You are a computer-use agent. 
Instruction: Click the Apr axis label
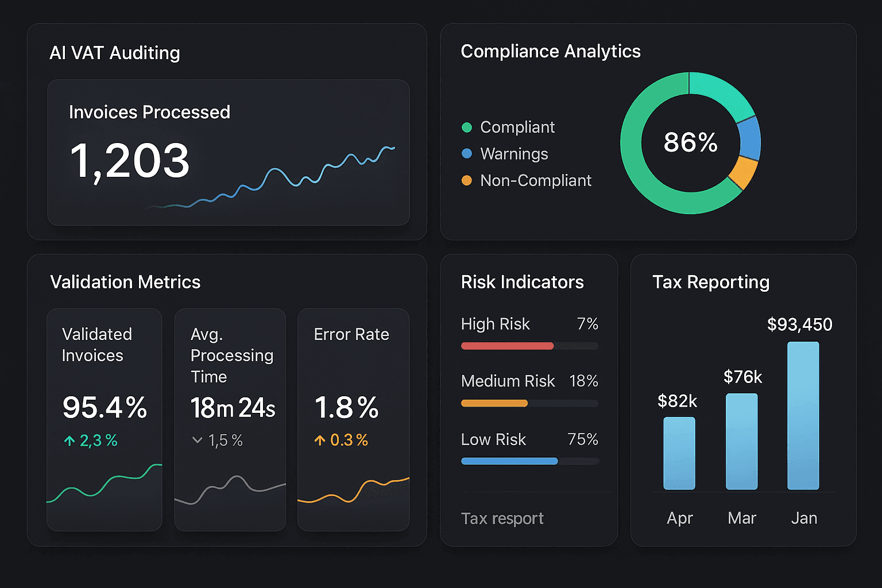click(x=680, y=519)
